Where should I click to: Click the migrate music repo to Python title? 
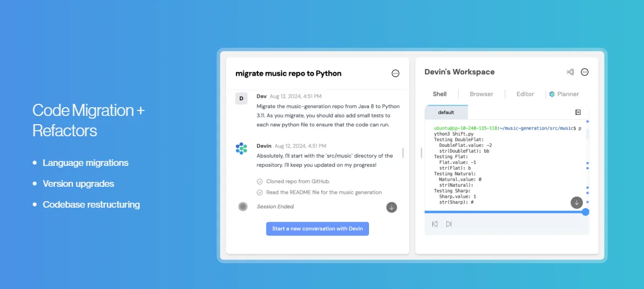coord(288,74)
